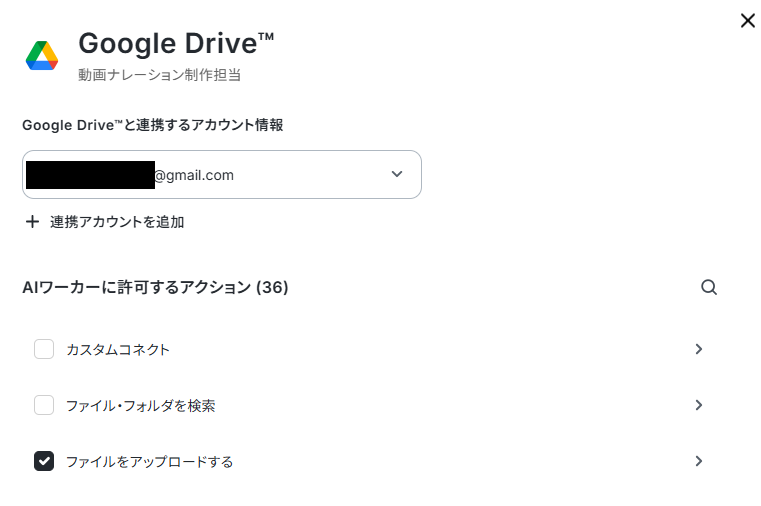The image size is (761, 506).
Task: Expand ファイルをアップロードする details chevron
Action: pyautogui.click(x=698, y=461)
